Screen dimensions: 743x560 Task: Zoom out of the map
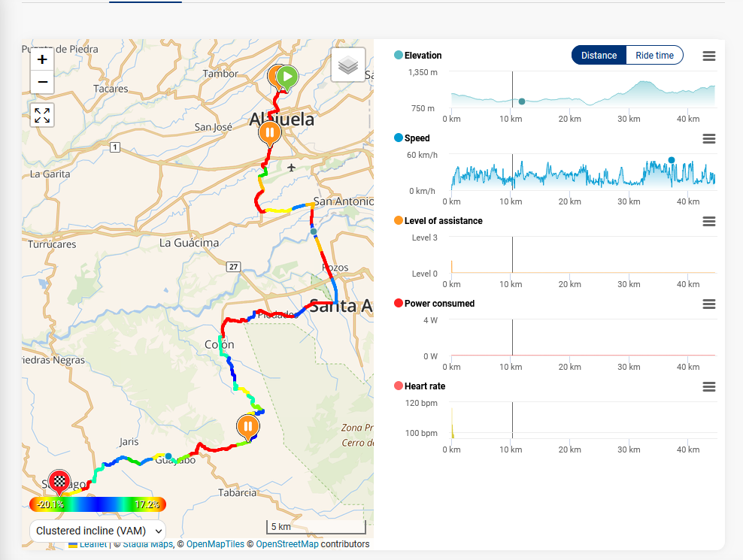pos(42,82)
